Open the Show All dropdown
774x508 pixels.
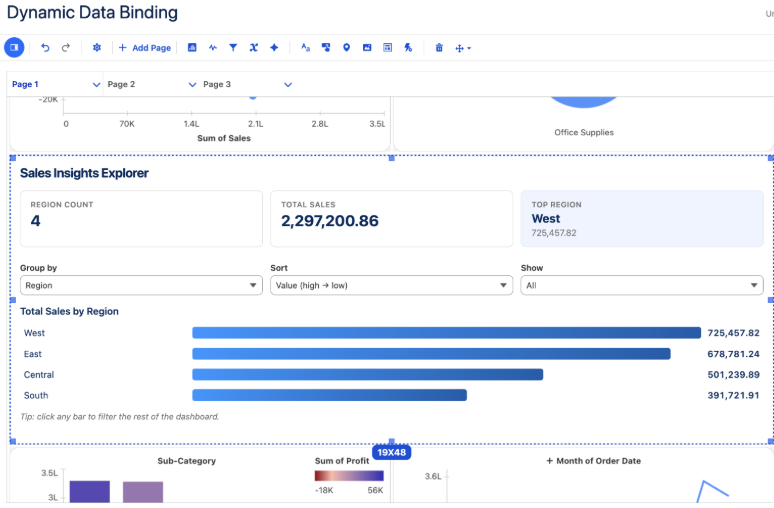coord(642,285)
